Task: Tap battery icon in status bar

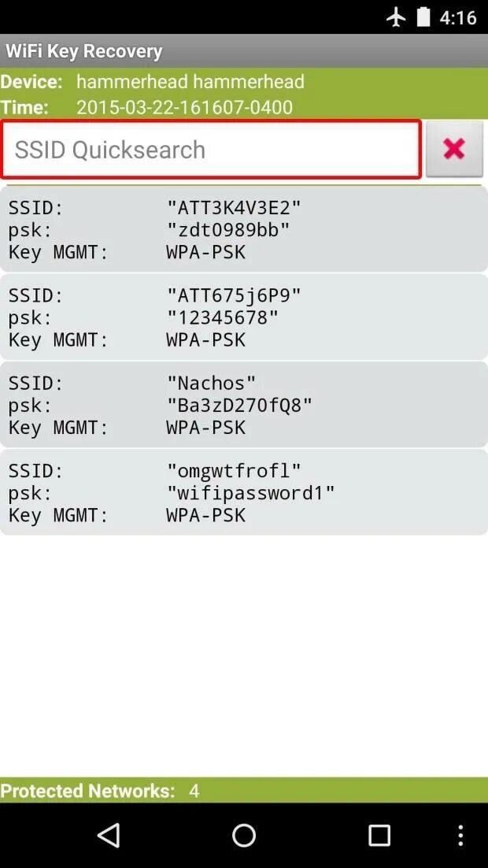Action: pos(423,17)
